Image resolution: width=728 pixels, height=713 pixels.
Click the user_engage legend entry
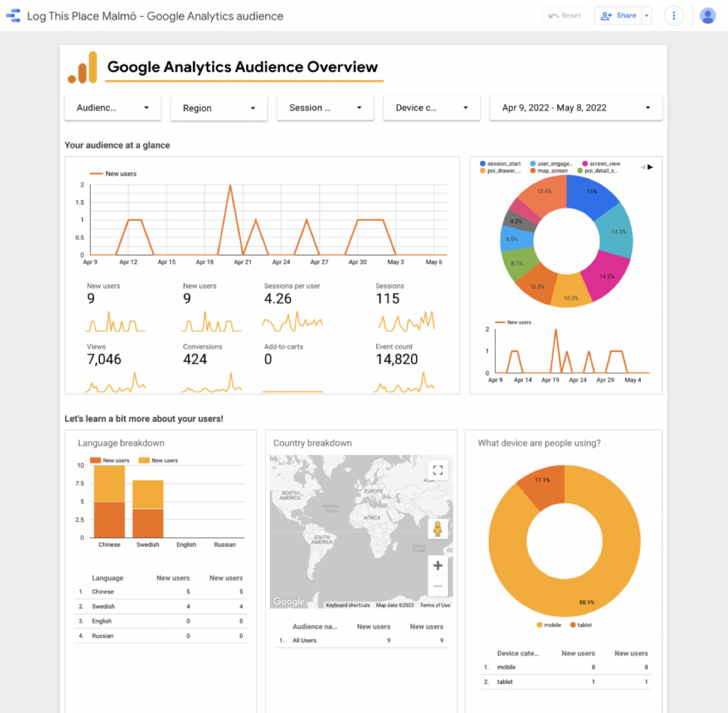pos(551,164)
